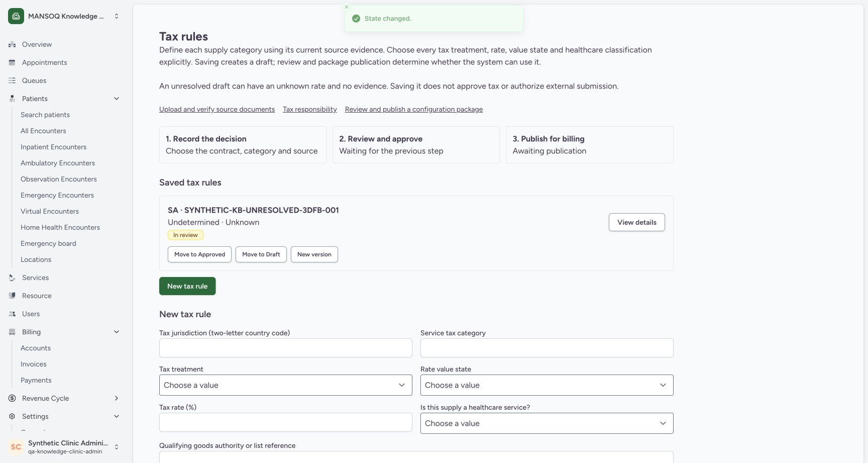Viewport: 868px width, 463px height.
Task: Navigate to Invoices under Billing
Action: 34,364
